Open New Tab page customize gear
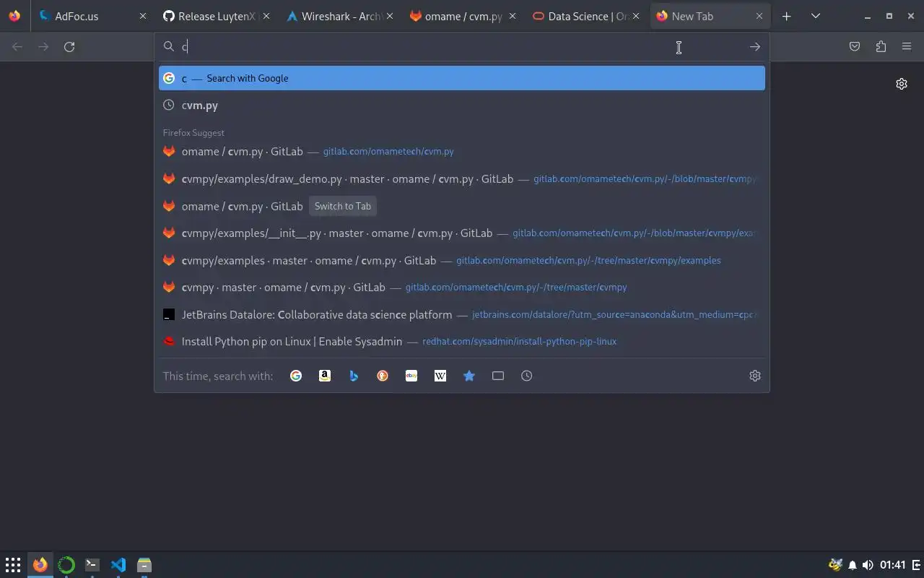The height and width of the screenshot is (578, 924). 902,84
